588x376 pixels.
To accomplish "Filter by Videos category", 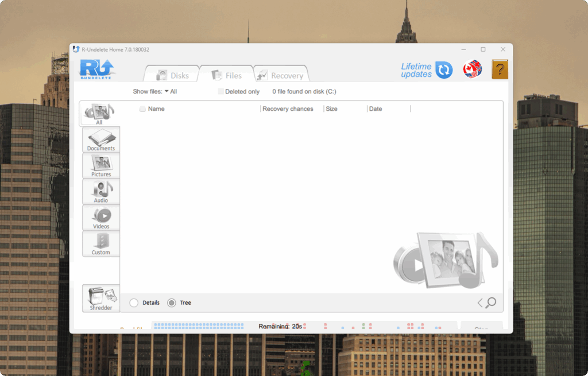I will click(101, 218).
